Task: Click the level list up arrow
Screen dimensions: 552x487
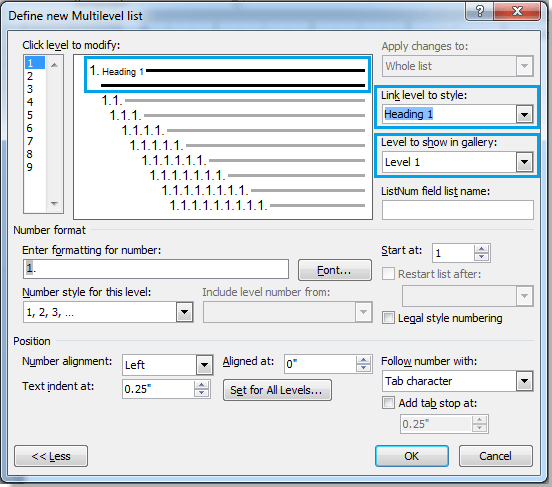Action: (54, 65)
